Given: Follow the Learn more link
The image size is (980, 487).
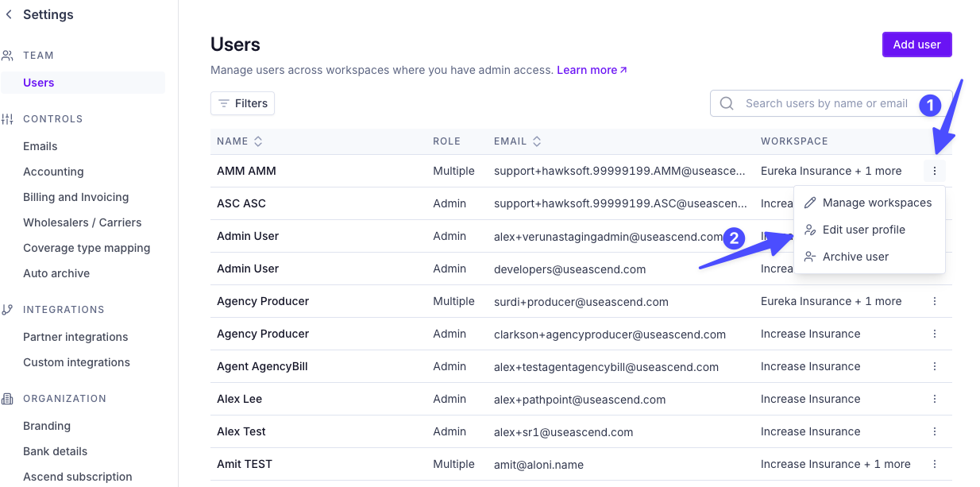Looking at the screenshot, I should tap(592, 70).
